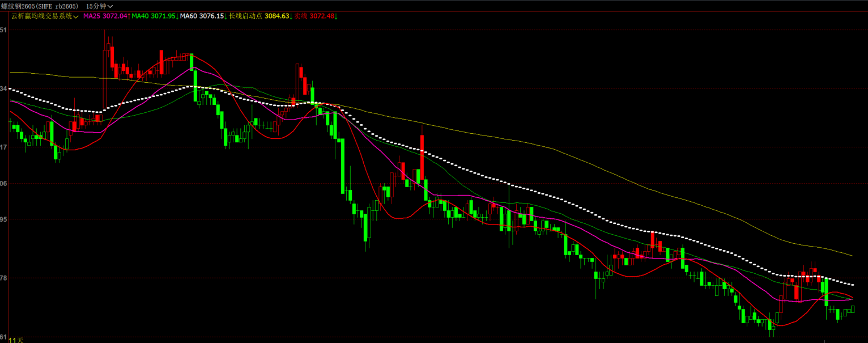Click the price axis label 78
The height and width of the screenshot is (343, 868).
pyautogui.click(x=4, y=278)
